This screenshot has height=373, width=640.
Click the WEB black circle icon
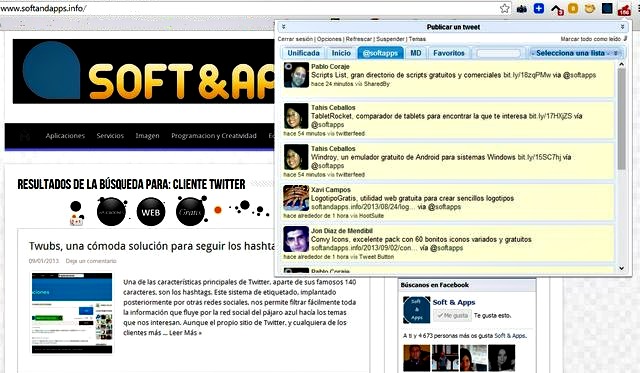point(151,212)
